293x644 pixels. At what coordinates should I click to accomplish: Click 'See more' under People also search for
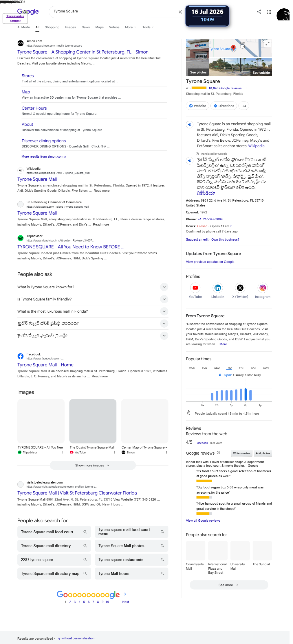pos(229,585)
